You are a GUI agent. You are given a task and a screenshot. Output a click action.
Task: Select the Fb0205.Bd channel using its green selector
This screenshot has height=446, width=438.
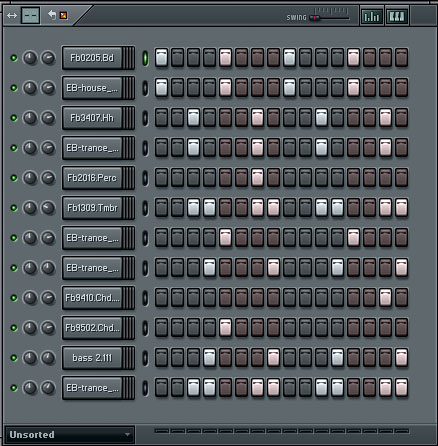tap(145, 58)
